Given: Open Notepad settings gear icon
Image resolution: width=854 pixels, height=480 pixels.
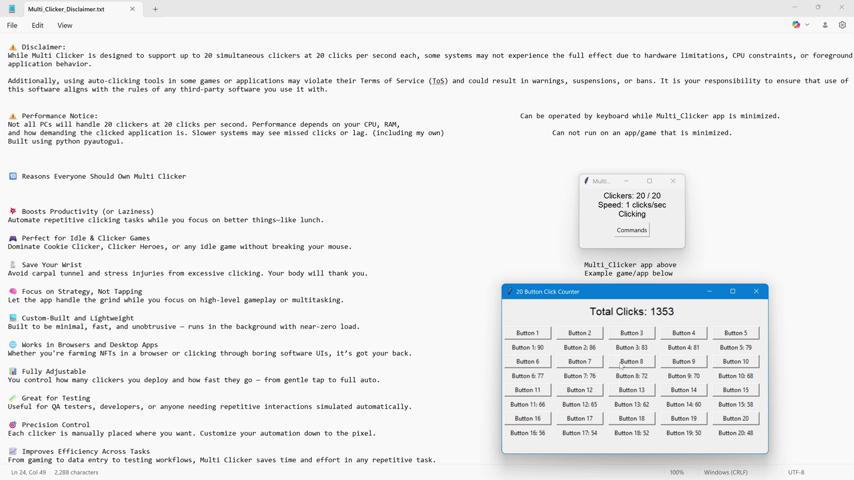Looking at the screenshot, I should [x=842, y=25].
